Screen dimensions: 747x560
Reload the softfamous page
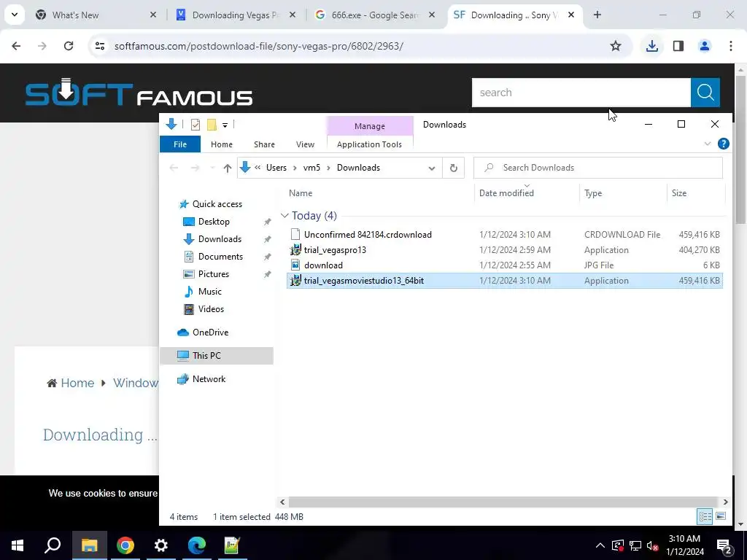click(69, 46)
